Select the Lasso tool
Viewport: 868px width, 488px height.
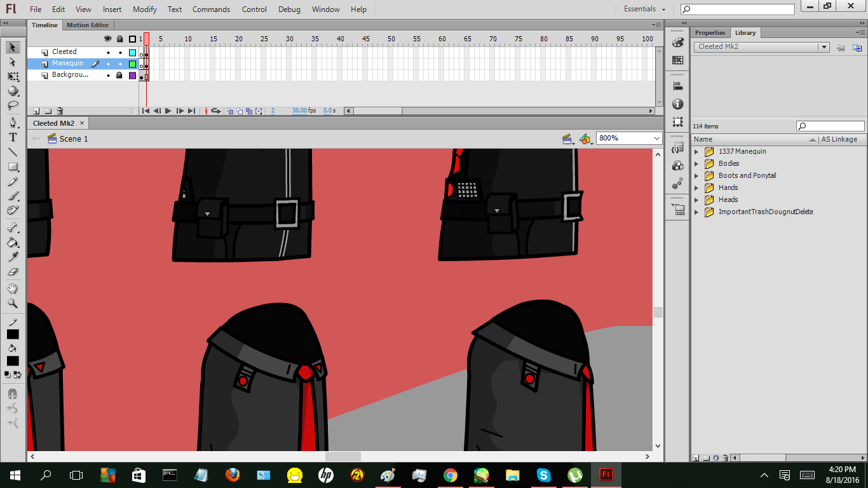pos(13,105)
